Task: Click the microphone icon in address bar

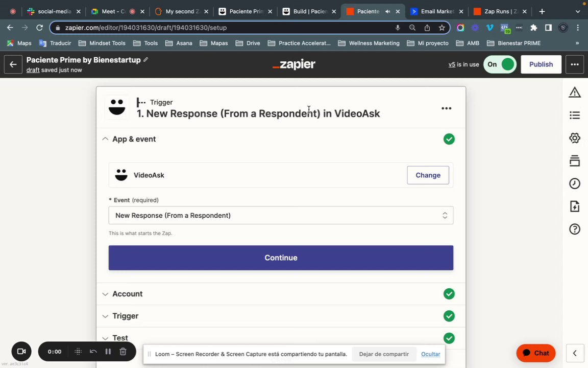Action: click(x=398, y=28)
